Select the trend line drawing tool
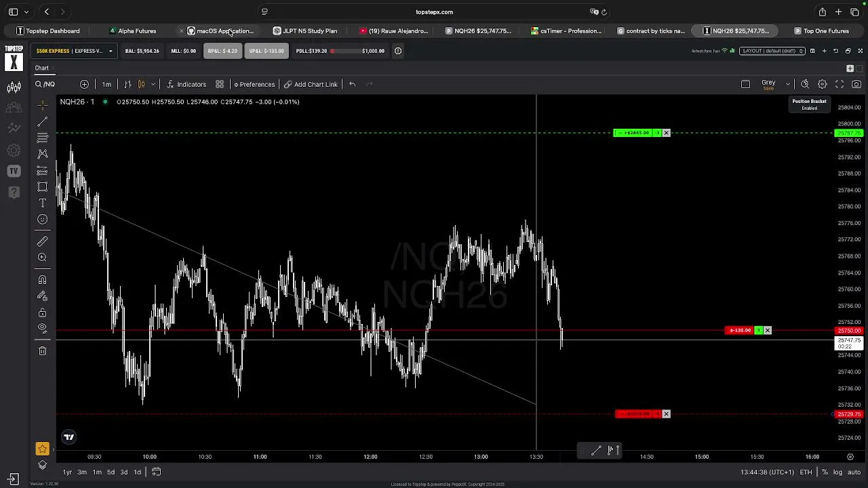 tap(42, 121)
